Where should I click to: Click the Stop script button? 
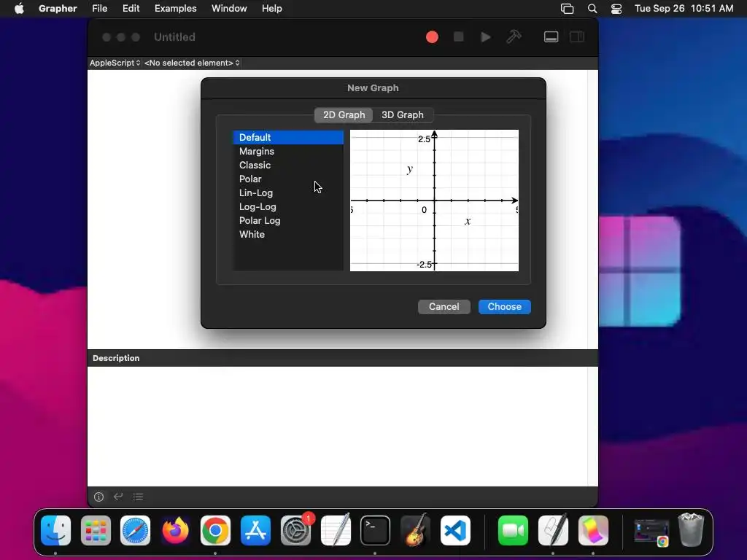coord(458,36)
